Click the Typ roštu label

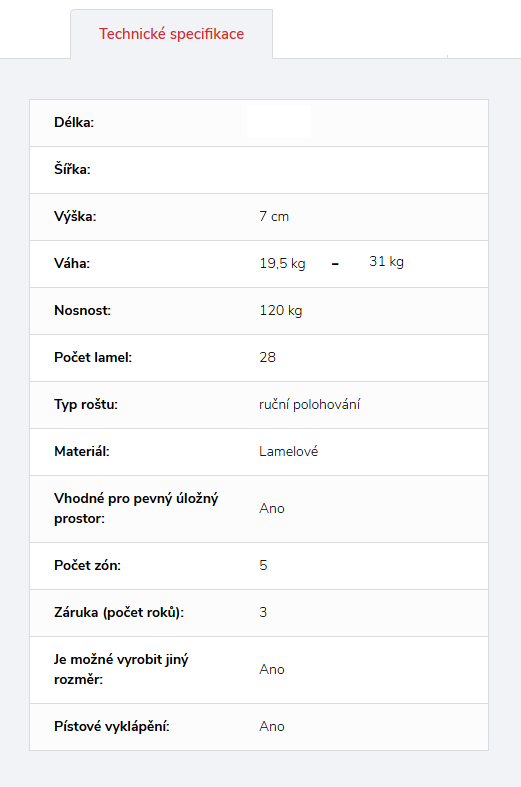pyautogui.click(x=86, y=405)
